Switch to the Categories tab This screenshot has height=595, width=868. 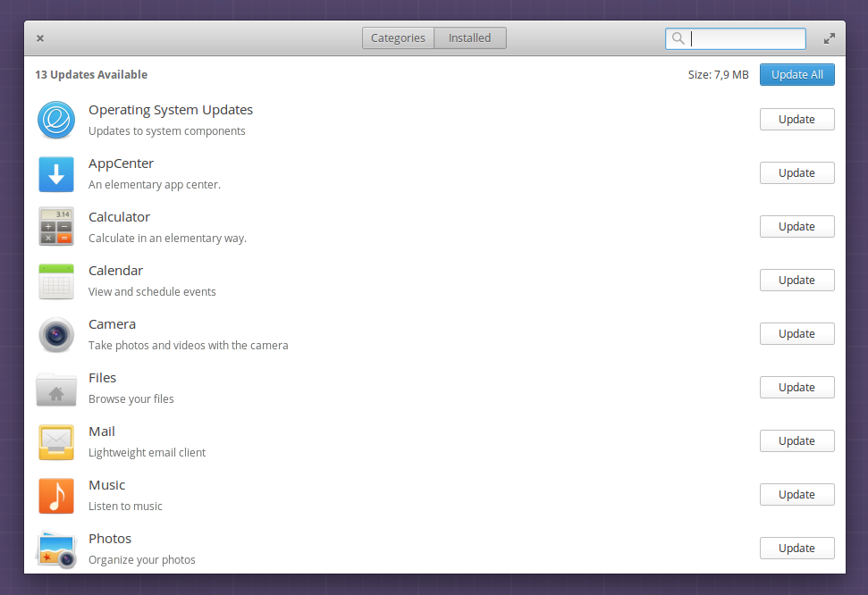[398, 38]
